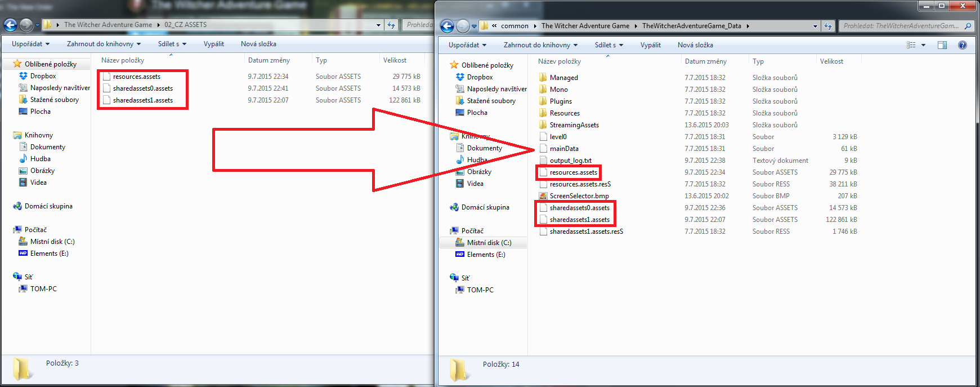Click search box in left window

click(418, 25)
